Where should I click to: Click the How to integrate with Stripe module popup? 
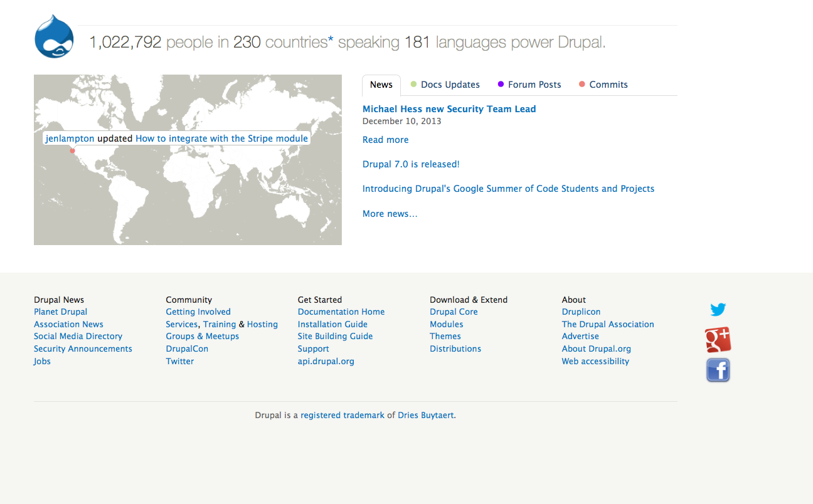click(220, 138)
